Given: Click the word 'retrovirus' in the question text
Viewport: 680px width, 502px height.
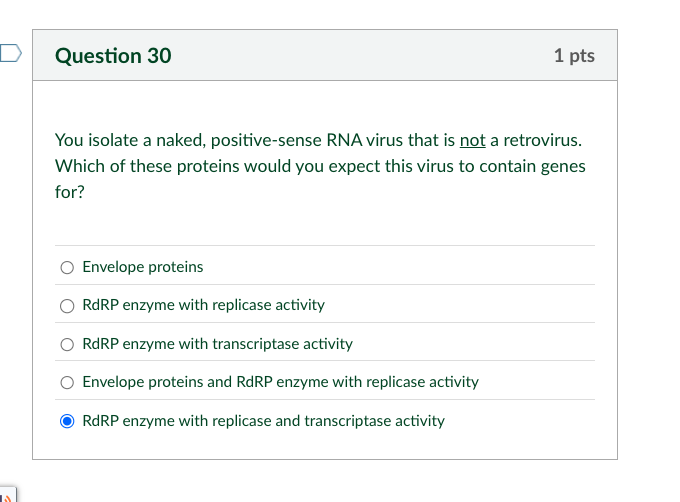Looking at the screenshot, I should (x=540, y=140).
